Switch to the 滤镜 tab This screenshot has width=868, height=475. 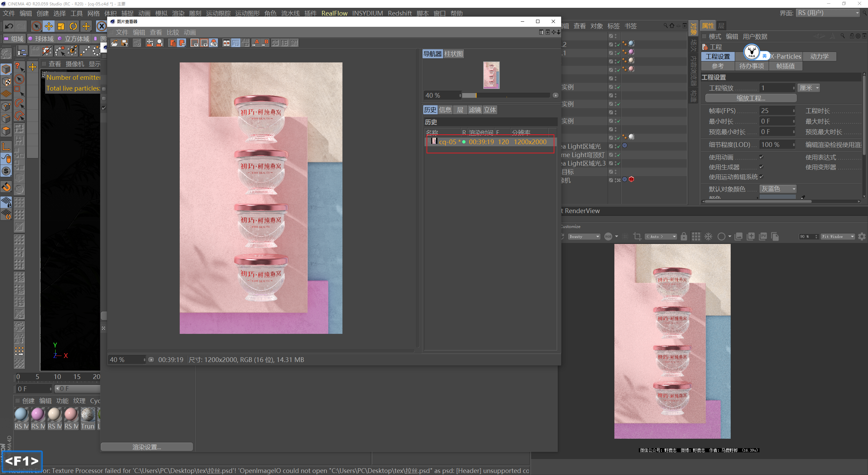click(475, 110)
